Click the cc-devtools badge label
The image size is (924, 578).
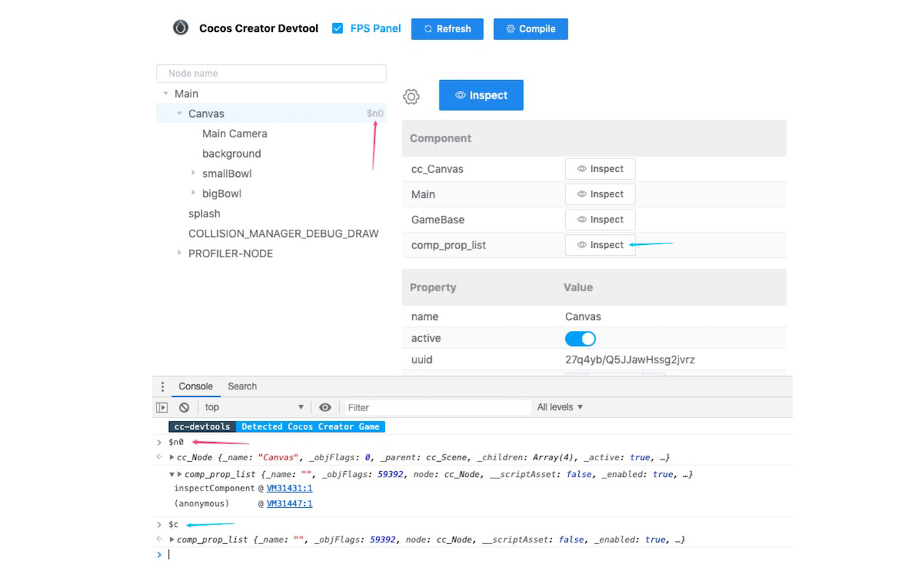pos(202,427)
